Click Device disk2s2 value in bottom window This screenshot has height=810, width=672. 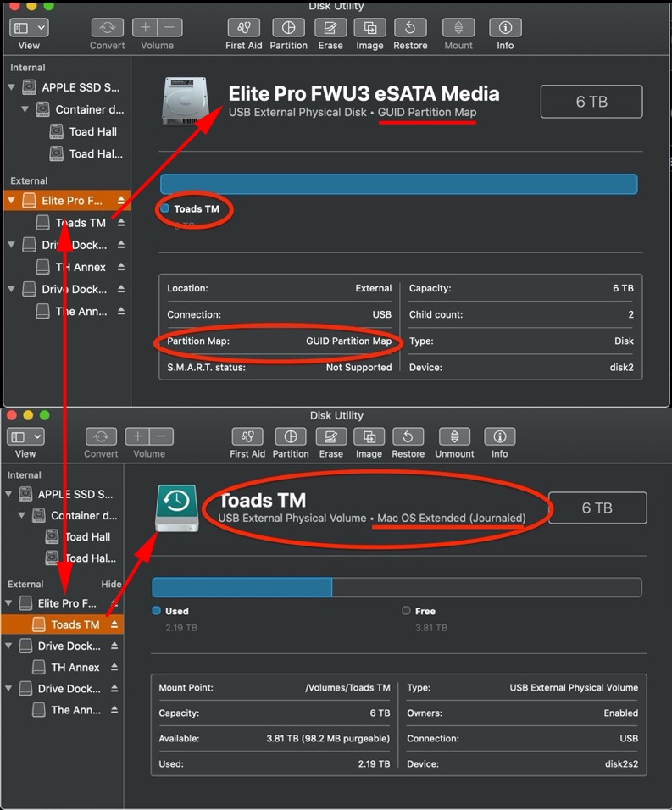pos(621,763)
